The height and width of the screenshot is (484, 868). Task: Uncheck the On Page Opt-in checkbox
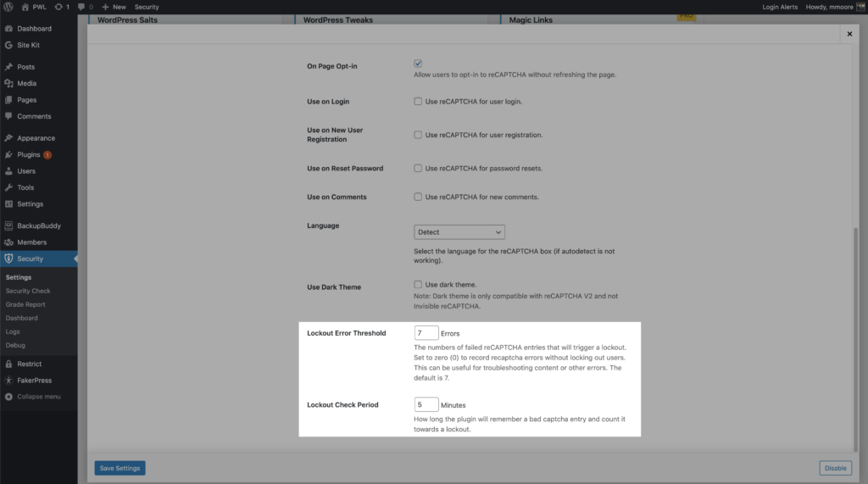(418, 64)
